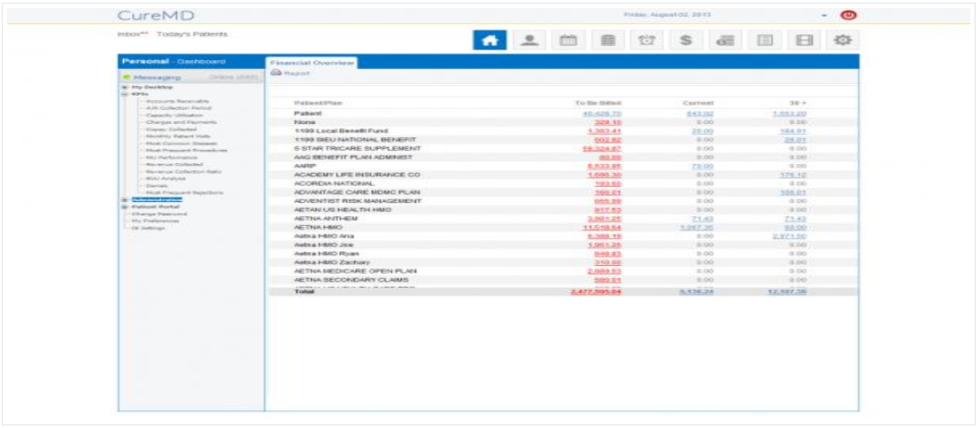Open the alarm clock reminders icon
The height and width of the screenshot is (428, 980).
(647, 39)
